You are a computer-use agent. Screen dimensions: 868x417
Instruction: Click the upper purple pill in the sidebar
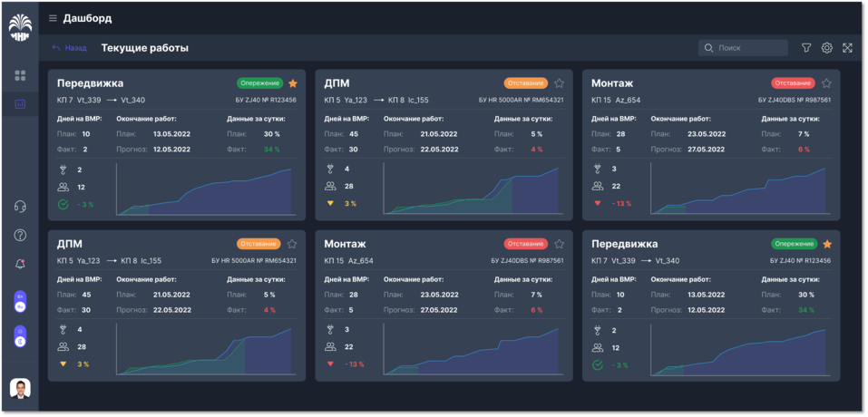click(x=20, y=302)
